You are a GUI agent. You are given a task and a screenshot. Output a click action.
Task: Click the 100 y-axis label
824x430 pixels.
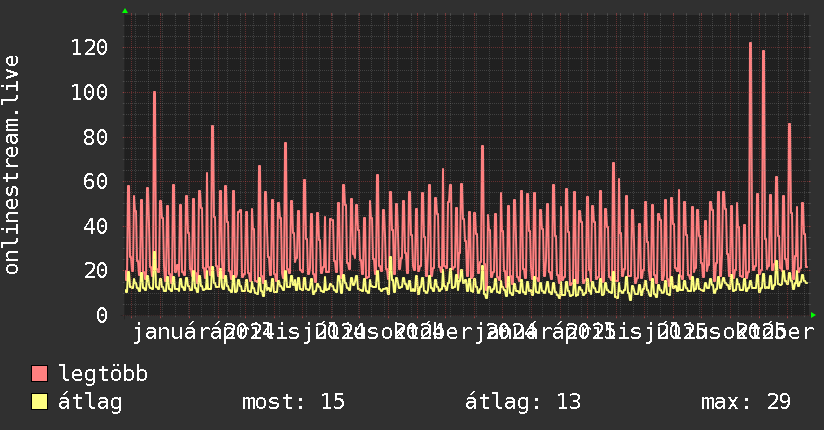pos(89,93)
